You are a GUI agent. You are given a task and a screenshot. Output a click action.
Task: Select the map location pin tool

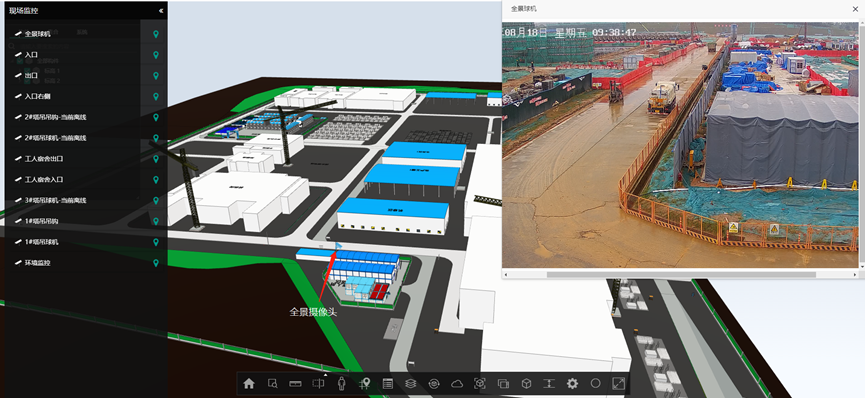365,384
